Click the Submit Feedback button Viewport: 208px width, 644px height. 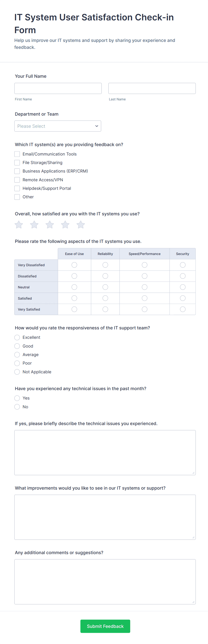(x=105, y=626)
